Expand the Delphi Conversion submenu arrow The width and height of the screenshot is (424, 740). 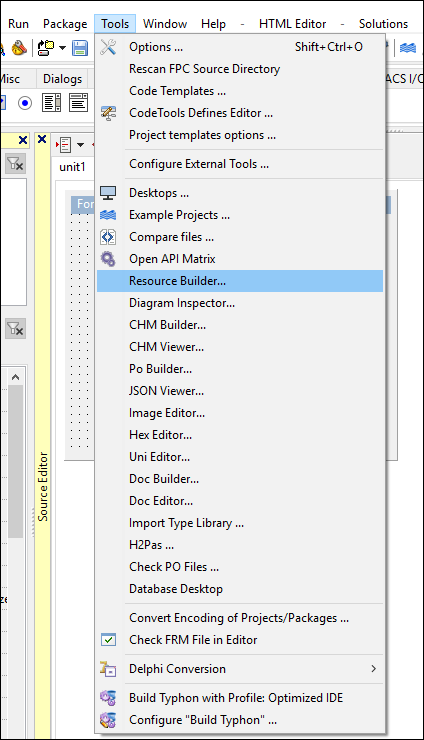[x=373, y=669]
